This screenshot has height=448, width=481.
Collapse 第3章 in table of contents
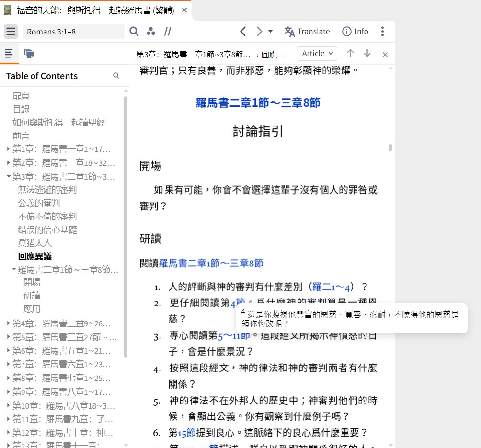pyautogui.click(x=9, y=176)
